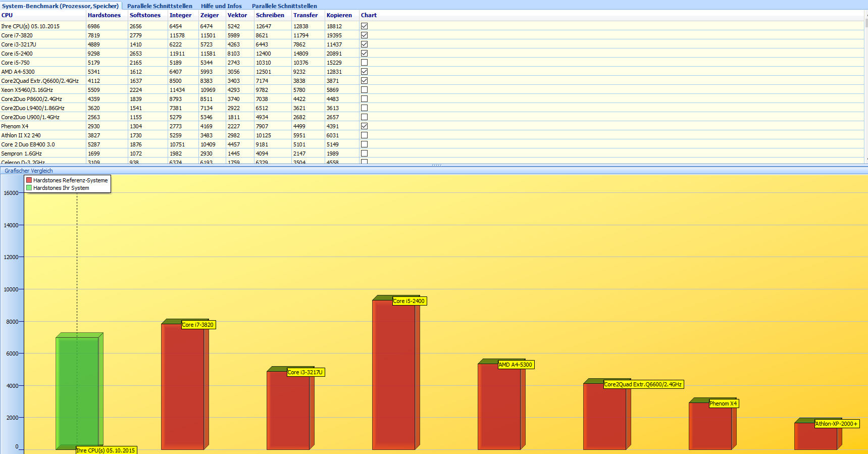Screen dimensions: 868x454
Task: Click the Core i3-3217U label in chart
Action: (305, 372)
